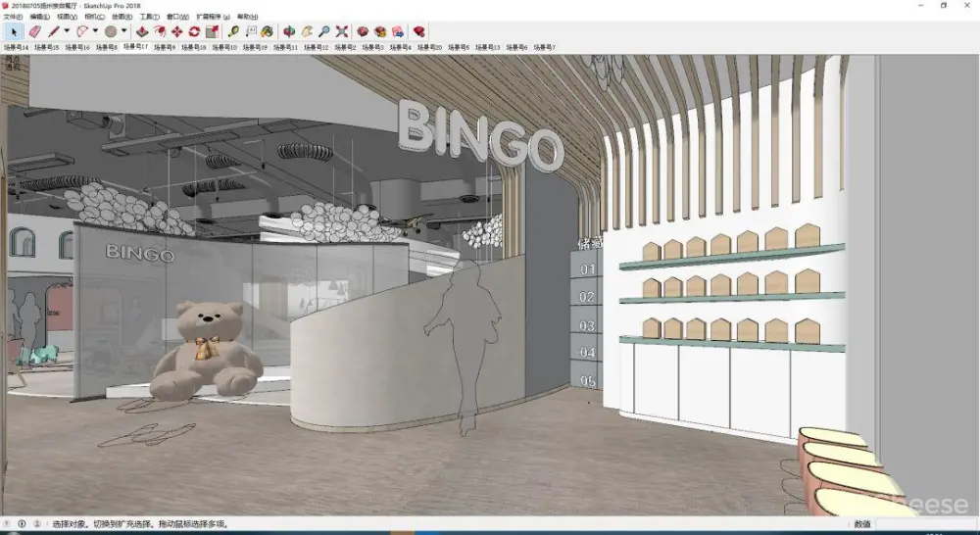Select the Zoom magnifier tool
The image size is (980, 535).
coord(324,31)
